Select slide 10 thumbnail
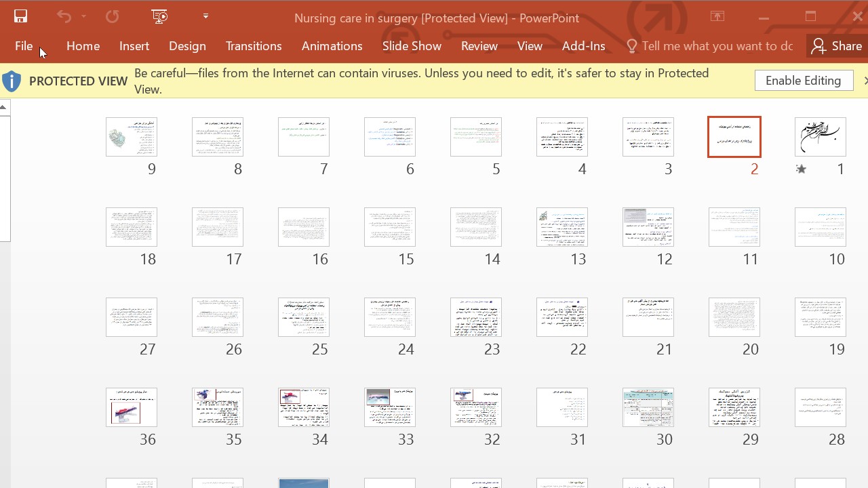This screenshot has height=488, width=868. tap(821, 227)
